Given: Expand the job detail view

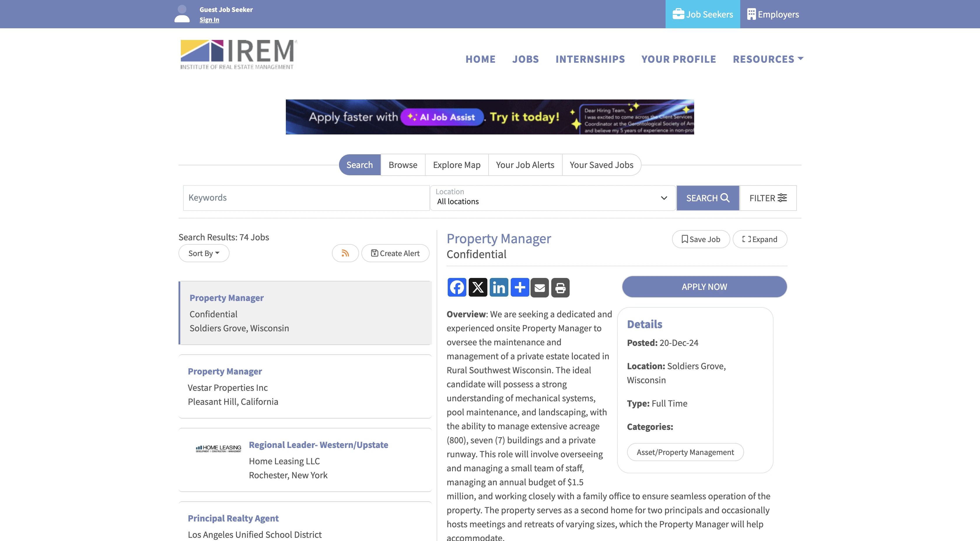Looking at the screenshot, I should click(x=759, y=239).
